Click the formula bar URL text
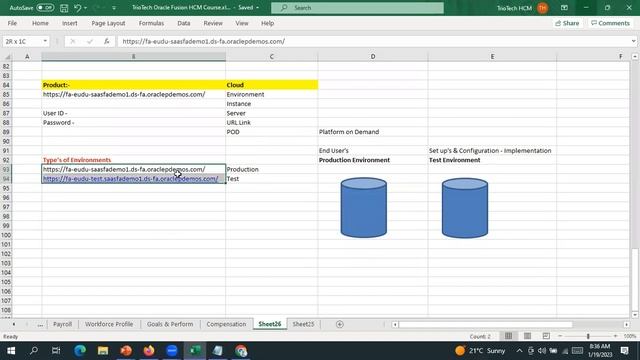The image size is (640, 360). tap(203, 41)
